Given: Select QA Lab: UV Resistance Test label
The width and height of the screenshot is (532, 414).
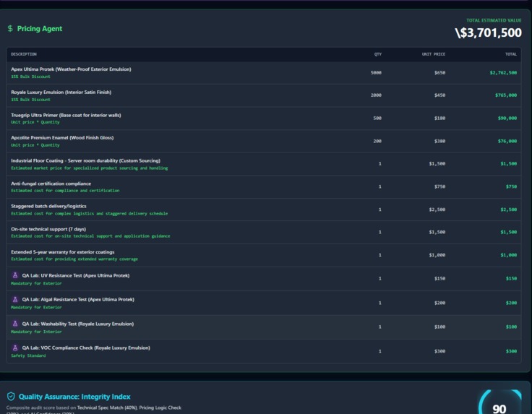Looking at the screenshot, I should [x=76, y=275].
